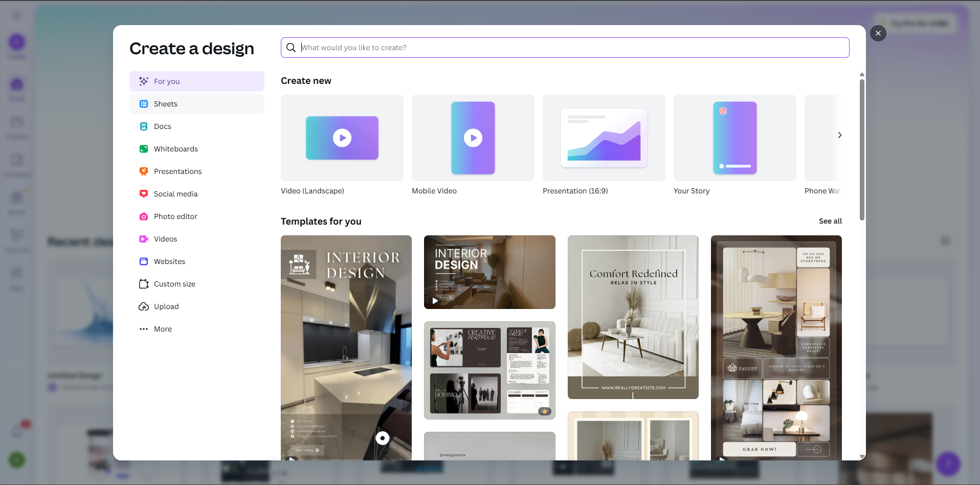Start a Video (Landscape) design

coord(341,138)
